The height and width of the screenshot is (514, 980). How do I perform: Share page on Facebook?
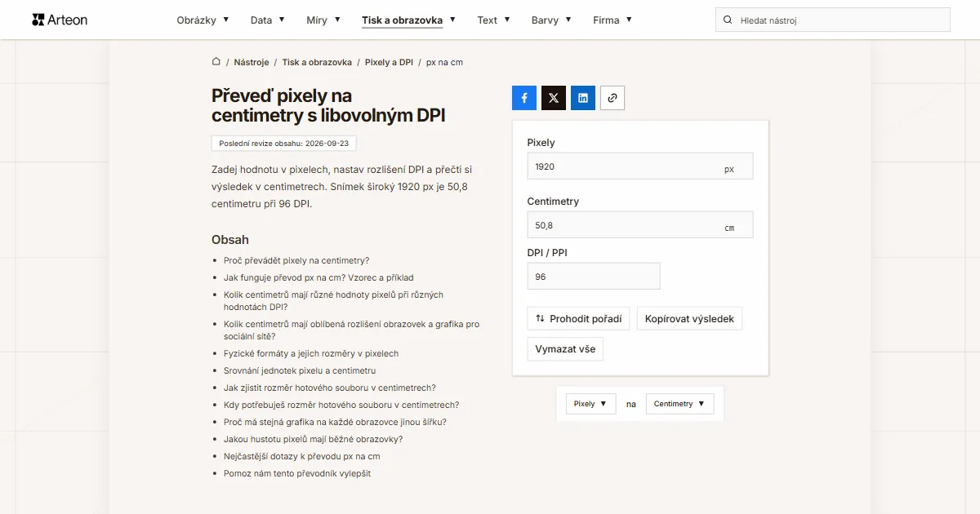tap(524, 98)
